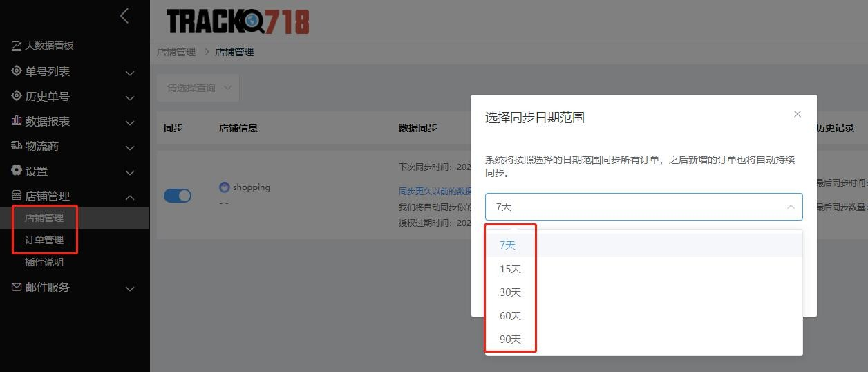Collapse the sidebar with the back arrow

tap(124, 16)
